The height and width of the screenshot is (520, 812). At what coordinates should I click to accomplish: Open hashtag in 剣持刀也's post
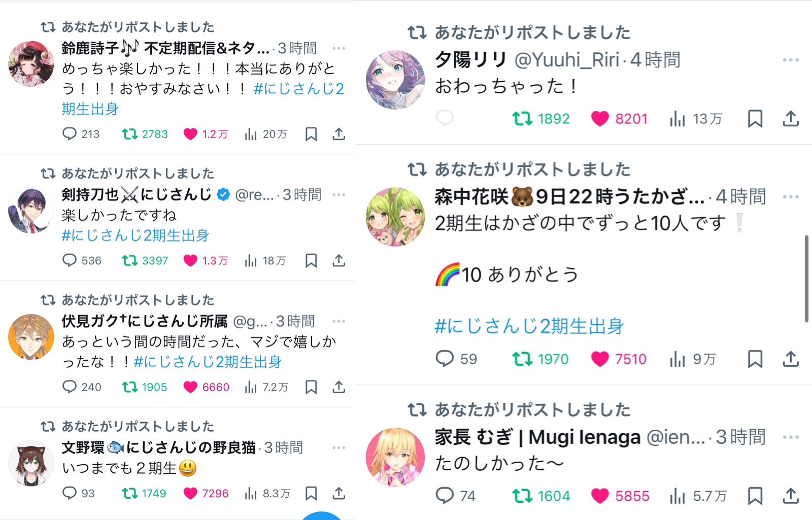pyautogui.click(x=136, y=235)
